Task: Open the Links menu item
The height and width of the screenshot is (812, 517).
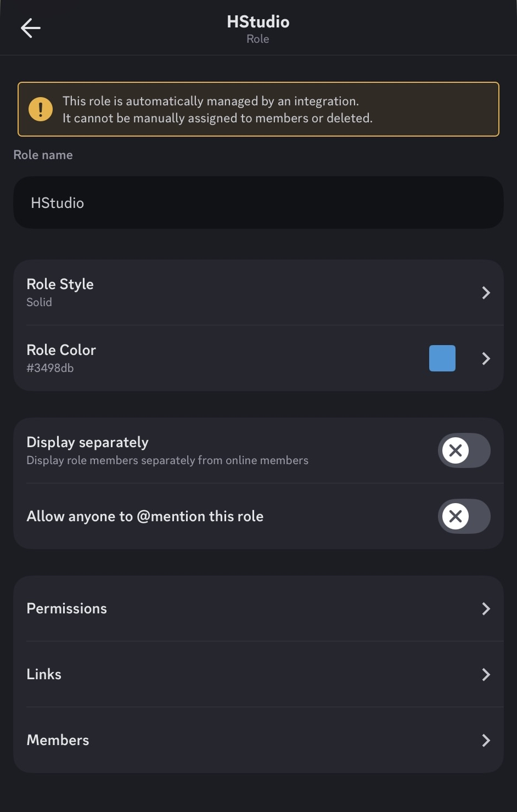Action: [x=44, y=674]
